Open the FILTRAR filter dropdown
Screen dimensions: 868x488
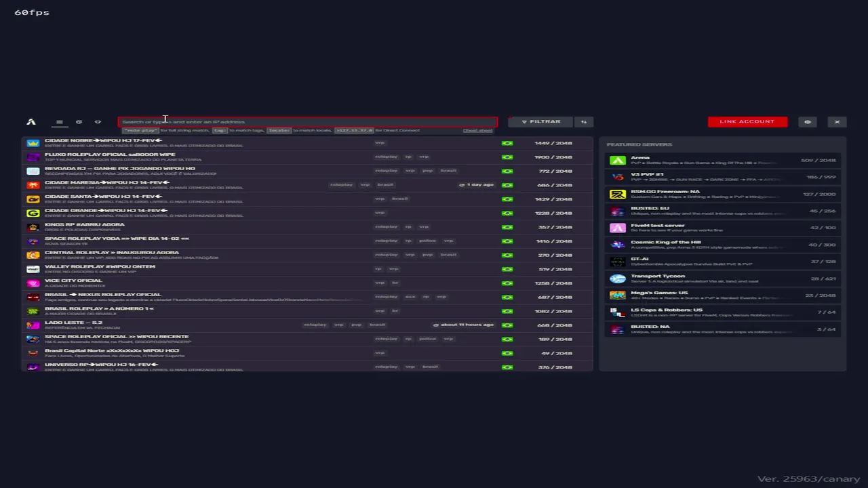(540, 122)
